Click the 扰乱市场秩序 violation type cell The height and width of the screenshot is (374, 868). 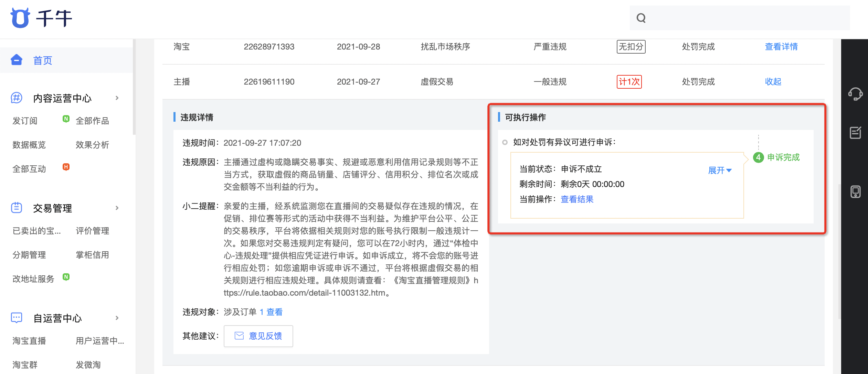coord(445,47)
